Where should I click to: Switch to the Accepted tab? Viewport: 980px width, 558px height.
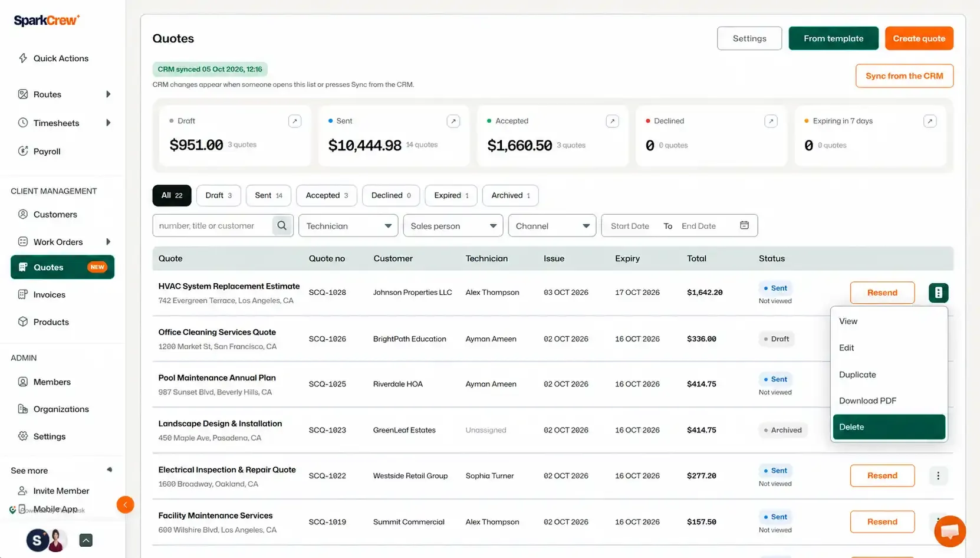point(327,195)
